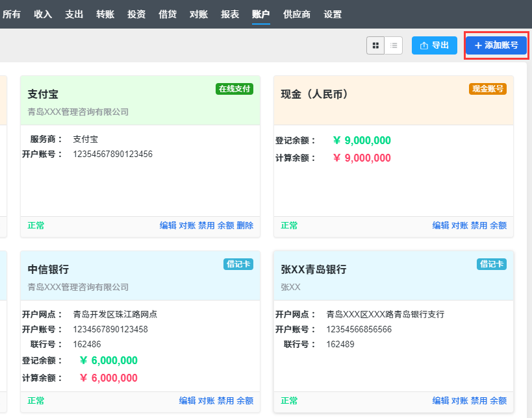The width and height of the screenshot is (532, 418).
Task: Go to the 转账 transfer tab
Action: (x=105, y=14)
